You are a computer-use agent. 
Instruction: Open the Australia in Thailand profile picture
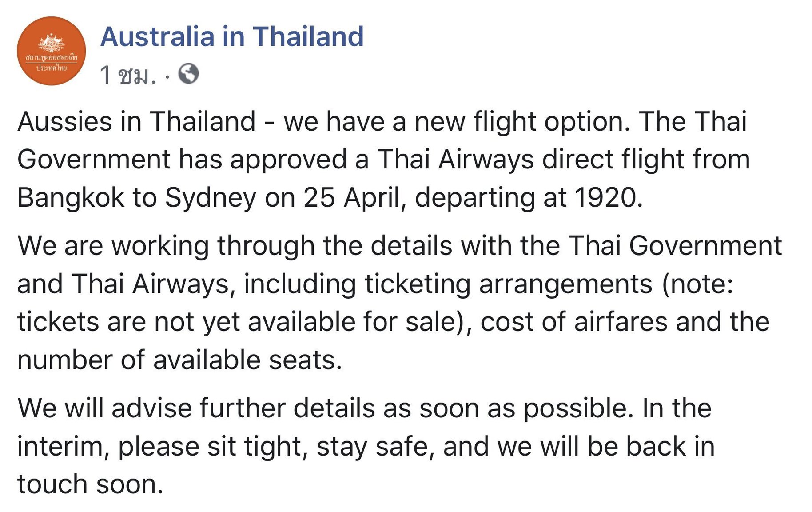(x=51, y=51)
